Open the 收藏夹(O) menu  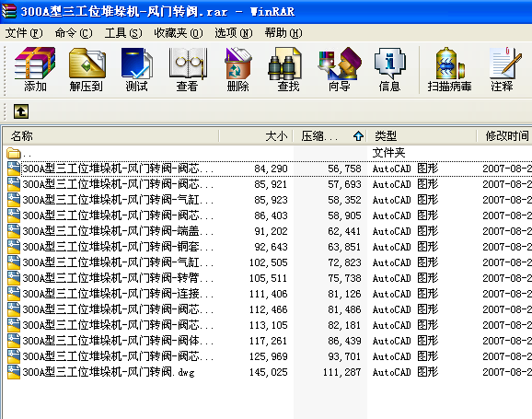(x=179, y=33)
